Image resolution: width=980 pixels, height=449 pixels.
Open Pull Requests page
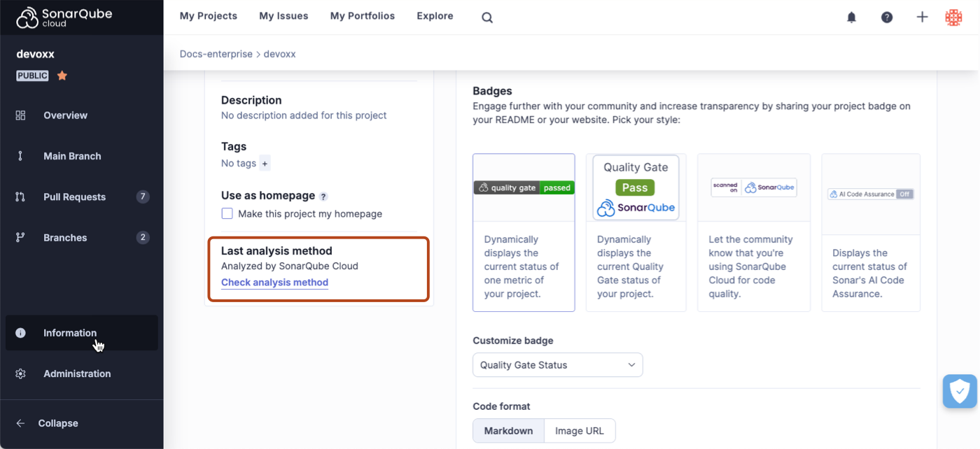tap(75, 197)
